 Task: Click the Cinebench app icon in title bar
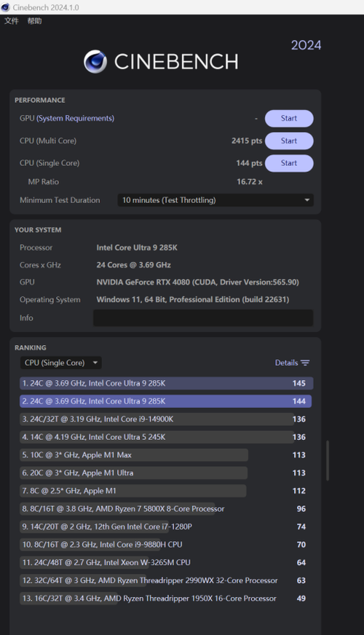click(x=5, y=7)
